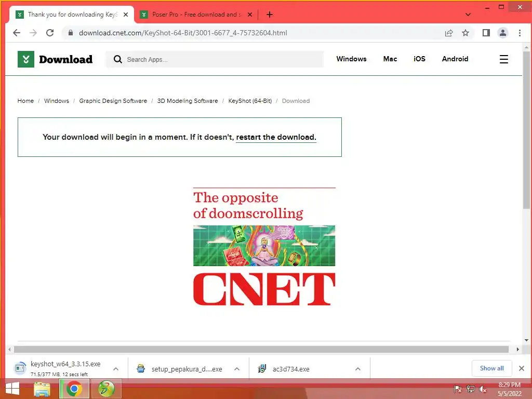Open the Chrome side panel icon
Viewport: 532px width, 399px height.
click(x=486, y=33)
